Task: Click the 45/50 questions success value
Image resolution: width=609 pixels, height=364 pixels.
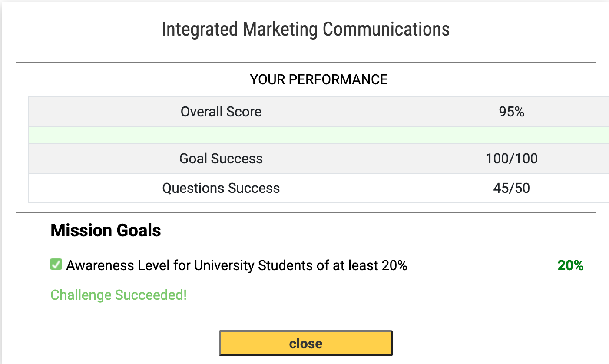Action: tap(512, 188)
